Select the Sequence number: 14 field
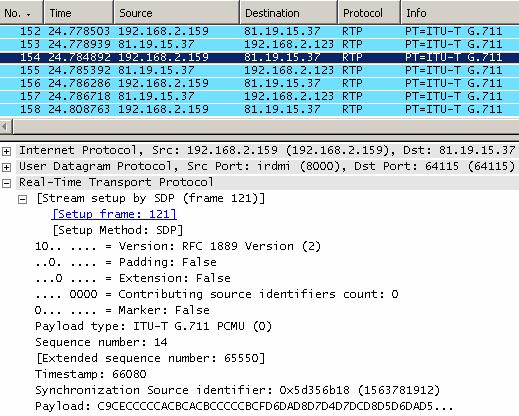 point(101,342)
